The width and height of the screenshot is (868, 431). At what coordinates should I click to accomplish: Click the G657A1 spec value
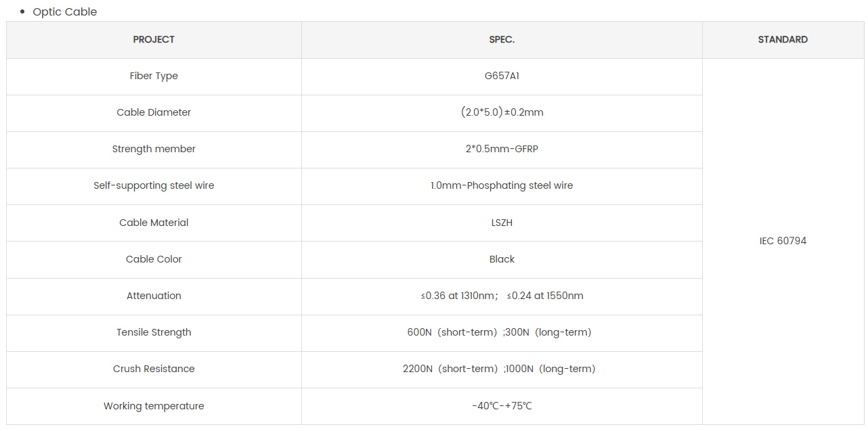tap(502, 76)
